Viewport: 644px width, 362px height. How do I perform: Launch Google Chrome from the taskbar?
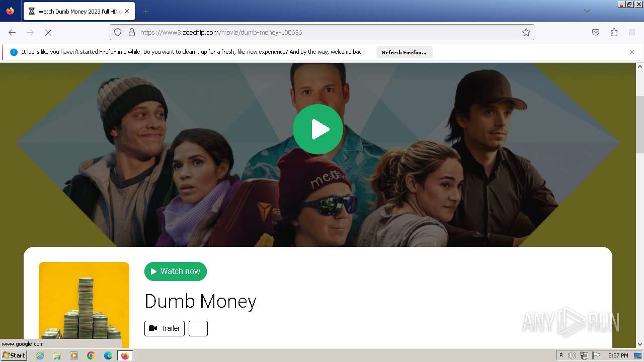tap(91, 355)
